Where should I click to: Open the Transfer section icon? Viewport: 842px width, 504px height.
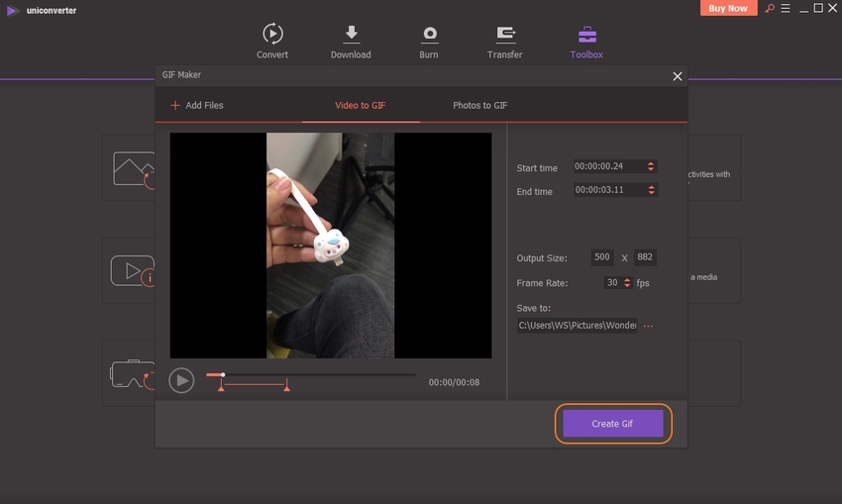pyautogui.click(x=505, y=35)
